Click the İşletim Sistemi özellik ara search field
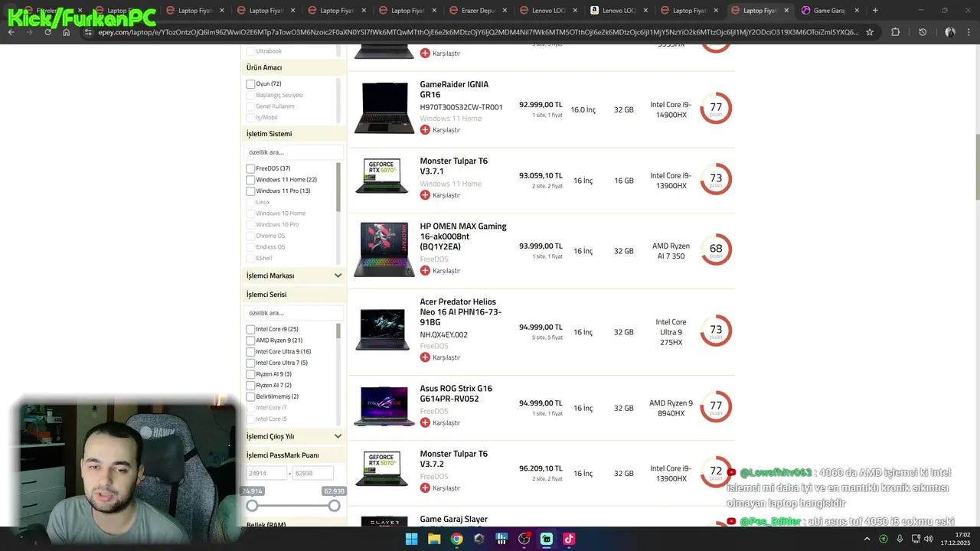This screenshot has height=551, width=980. (x=294, y=152)
